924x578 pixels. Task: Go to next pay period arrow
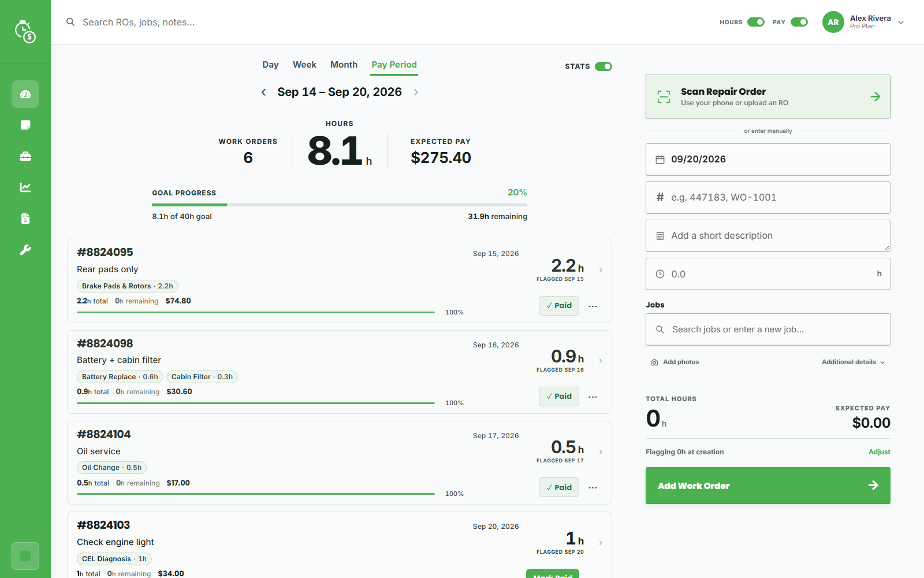[x=416, y=92]
